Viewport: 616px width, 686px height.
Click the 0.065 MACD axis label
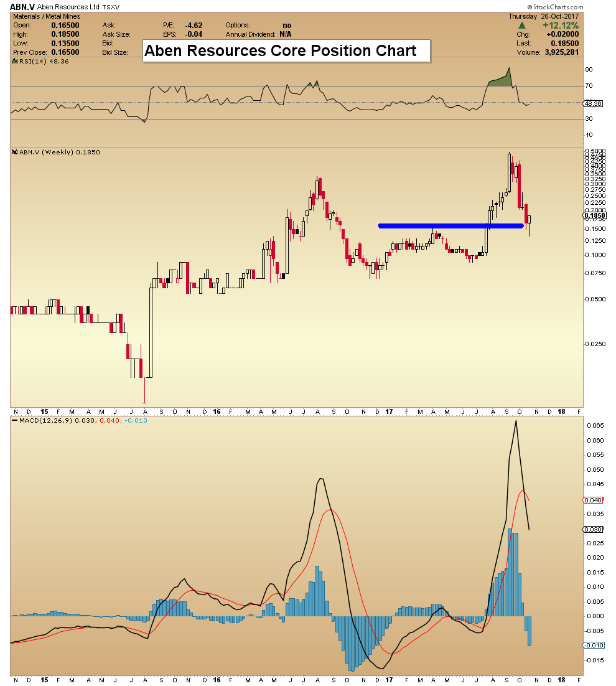[595, 426]
